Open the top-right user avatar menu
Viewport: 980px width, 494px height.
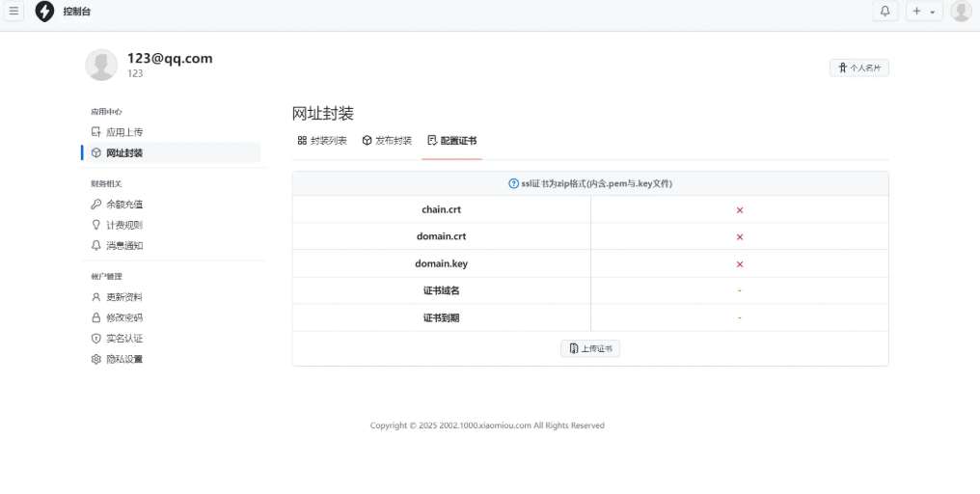961,12
